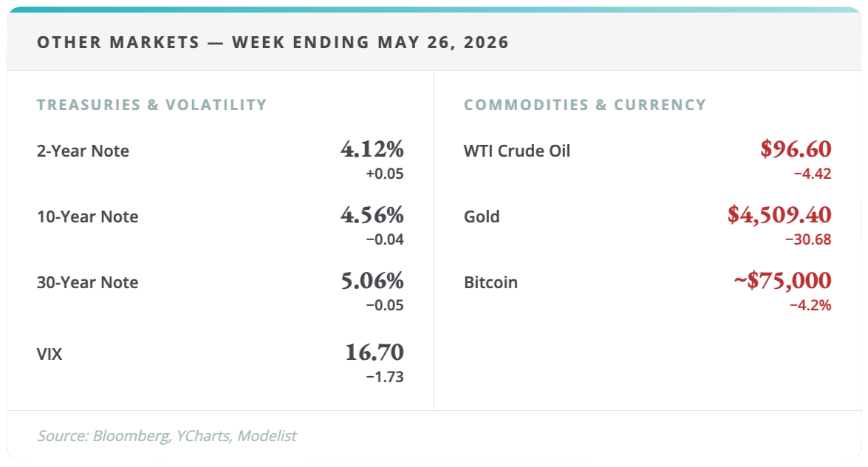Select the VIX value 16.70

click(375, 352)
